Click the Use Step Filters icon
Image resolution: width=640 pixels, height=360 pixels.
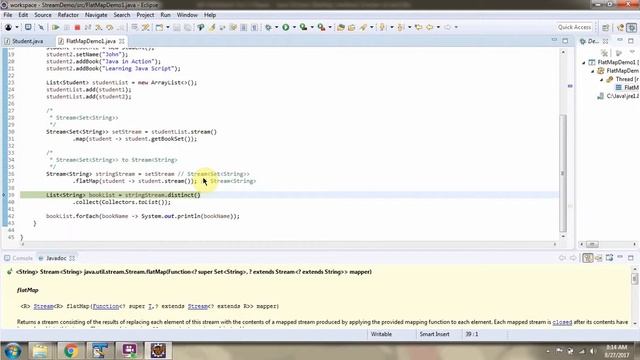tap(145, 27)
